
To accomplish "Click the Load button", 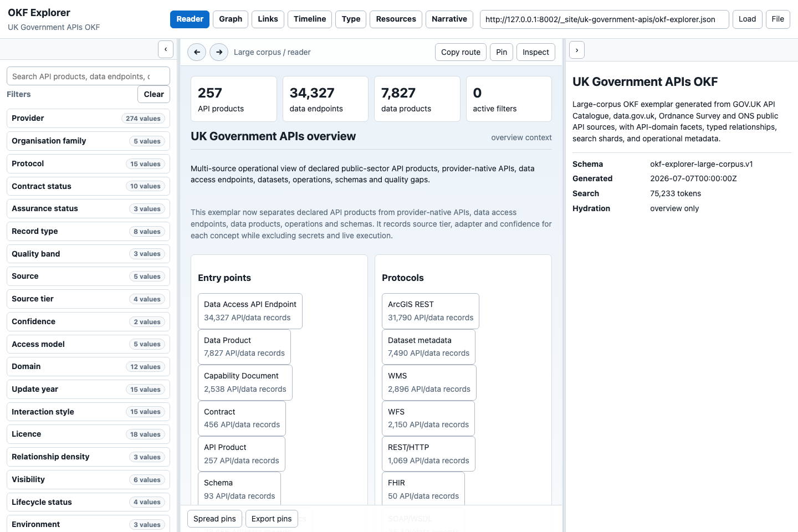I will point(747,19).
